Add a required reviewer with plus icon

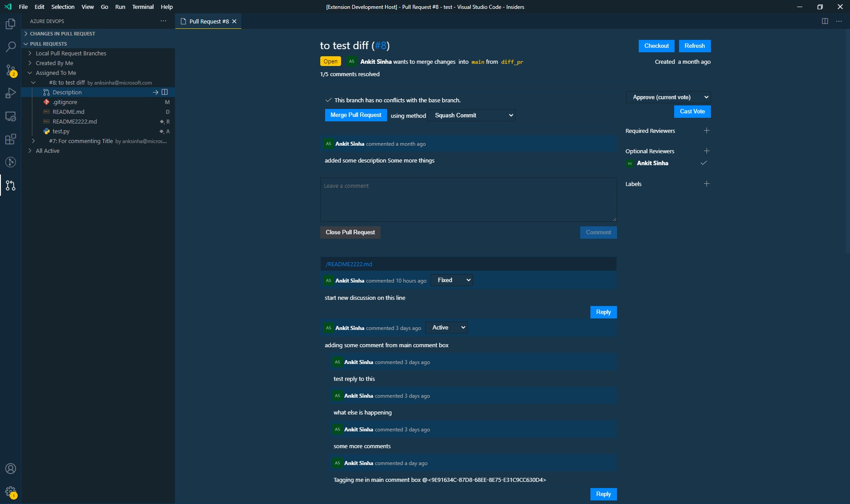pyautogui.click(x=706, y=131)
